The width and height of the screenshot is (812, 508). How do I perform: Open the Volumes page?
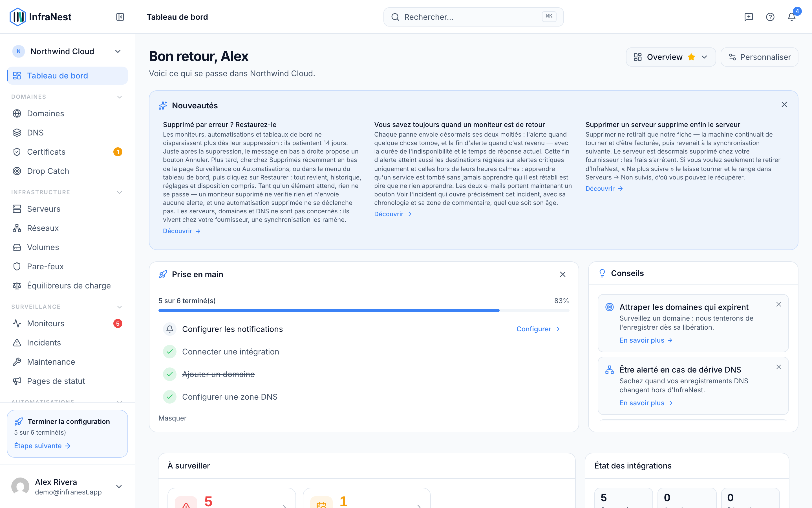click(x=67, y=247)
